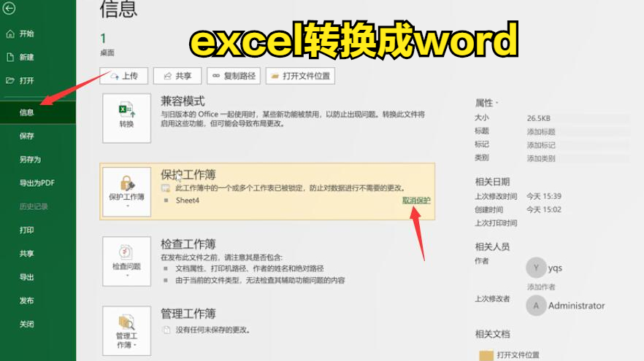Click the 今天 15:39 modified time
The image size is (644, 361).
coord(544,196)
